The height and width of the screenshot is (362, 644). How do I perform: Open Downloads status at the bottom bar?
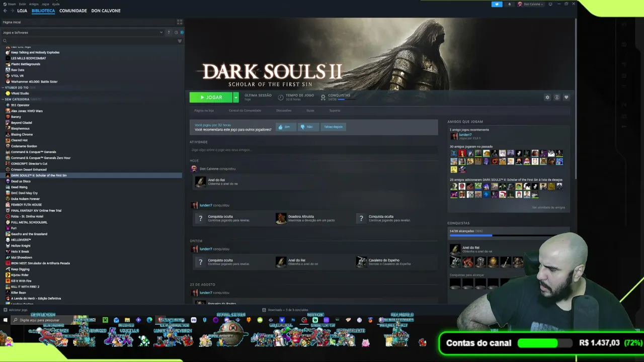[x=285, y=310]
